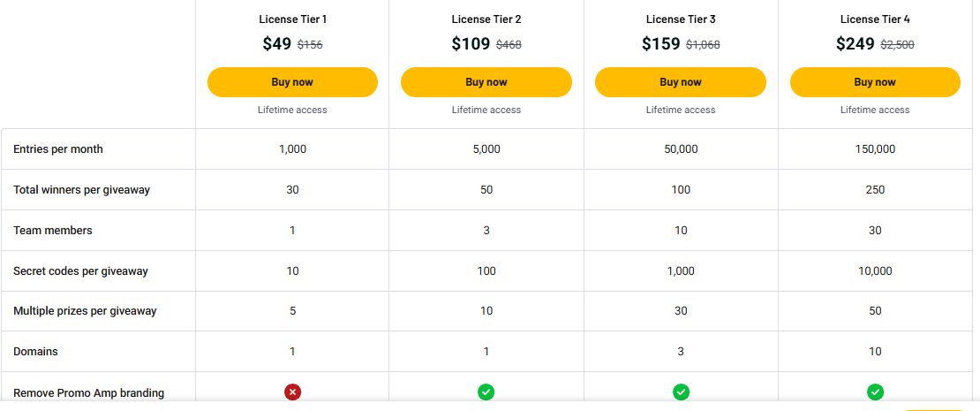980x411 pixels.
Task: Click the Entries per month row label
Action: (x=58, y=149)
